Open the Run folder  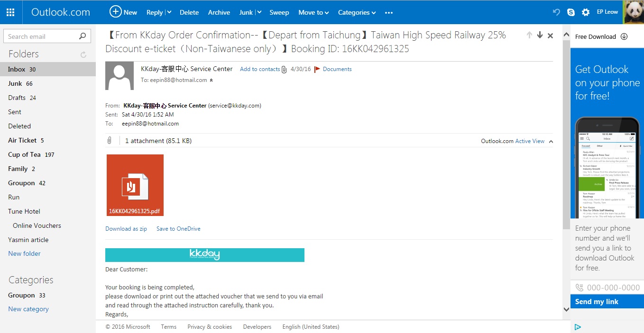click(47, 197)
